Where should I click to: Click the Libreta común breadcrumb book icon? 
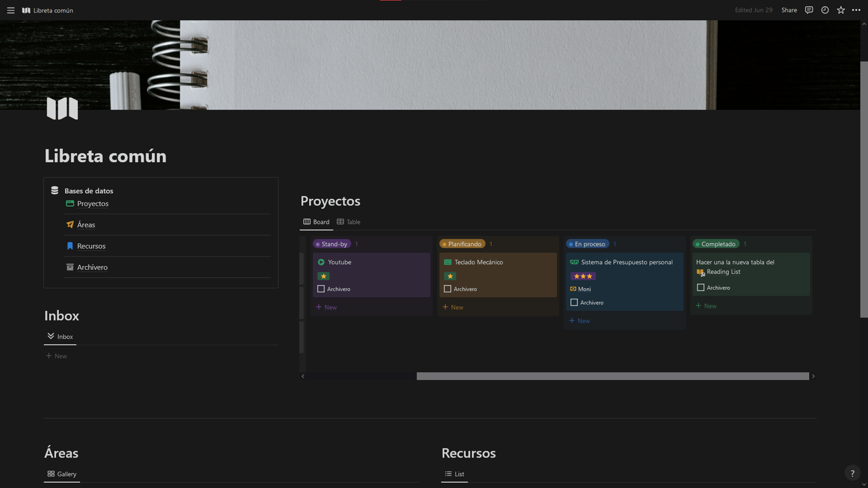point(26,10)
